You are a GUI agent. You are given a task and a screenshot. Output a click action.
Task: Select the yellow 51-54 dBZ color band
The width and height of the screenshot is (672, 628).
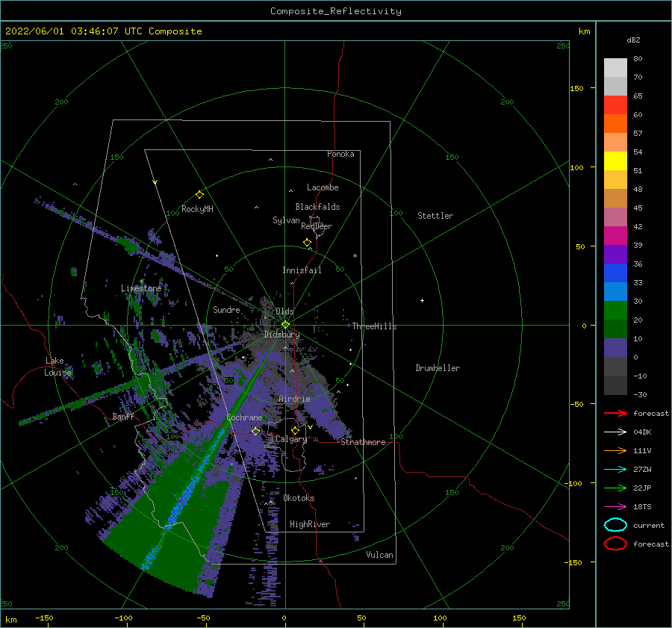coord(615,161)
